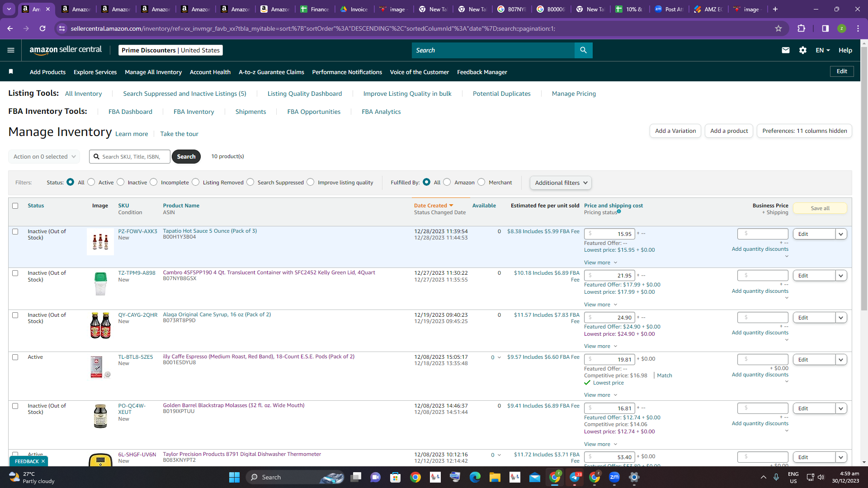
Task: Open the Windows Start menu
Action: click(x=234, y=477)
